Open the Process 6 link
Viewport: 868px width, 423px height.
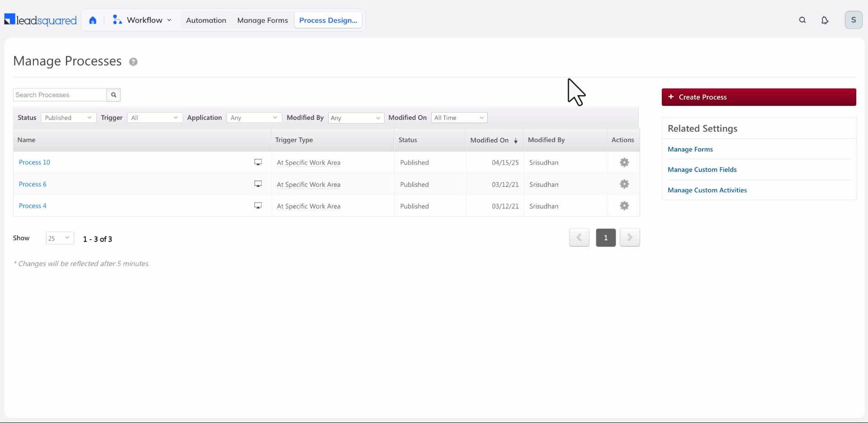(x=33, y=184)
